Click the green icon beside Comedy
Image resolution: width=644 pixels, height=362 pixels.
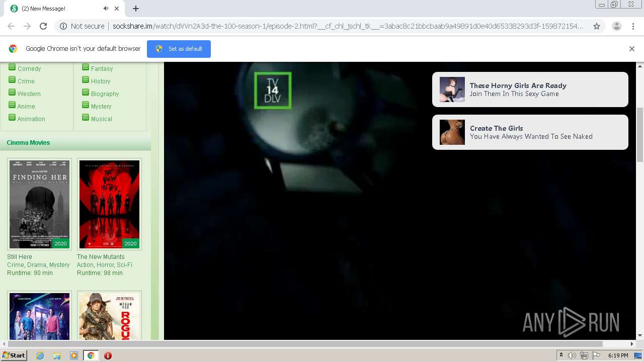[x=12, y=67]
